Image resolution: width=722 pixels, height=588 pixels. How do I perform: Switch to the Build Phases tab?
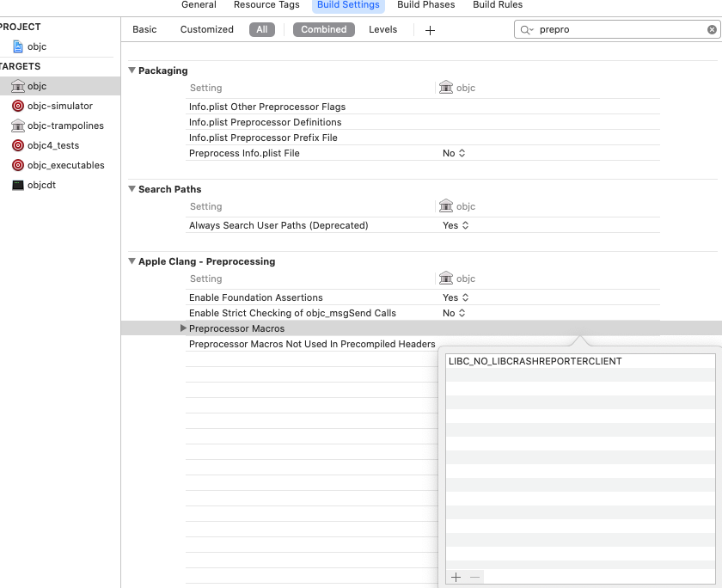click(x=426, y=4)
